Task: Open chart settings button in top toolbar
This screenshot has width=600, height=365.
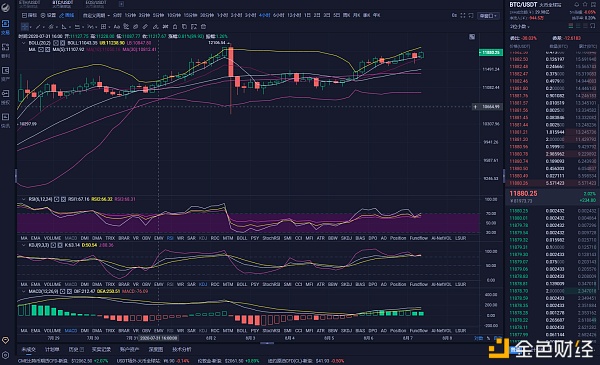Action: (49, 15)
